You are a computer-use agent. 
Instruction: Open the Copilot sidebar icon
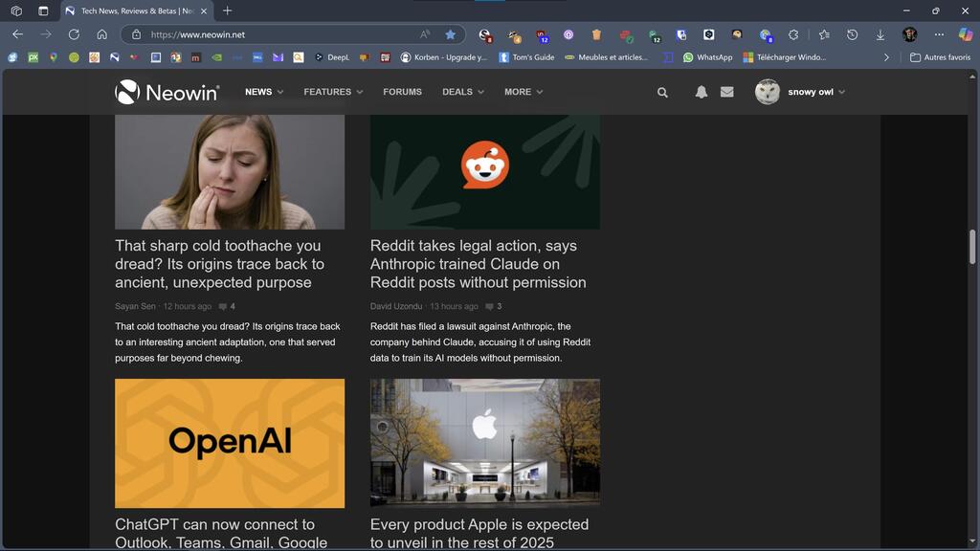966,34
